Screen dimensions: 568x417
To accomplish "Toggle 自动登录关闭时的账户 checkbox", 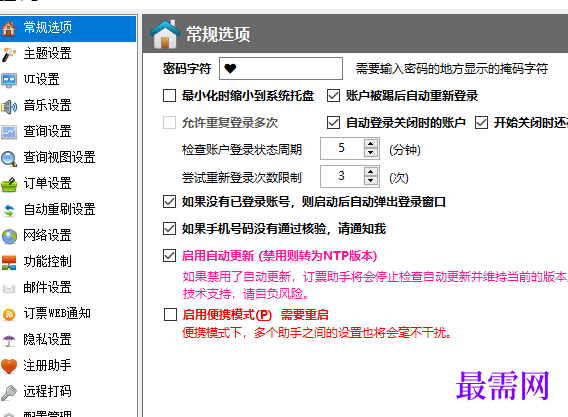I will click(333, 123).
